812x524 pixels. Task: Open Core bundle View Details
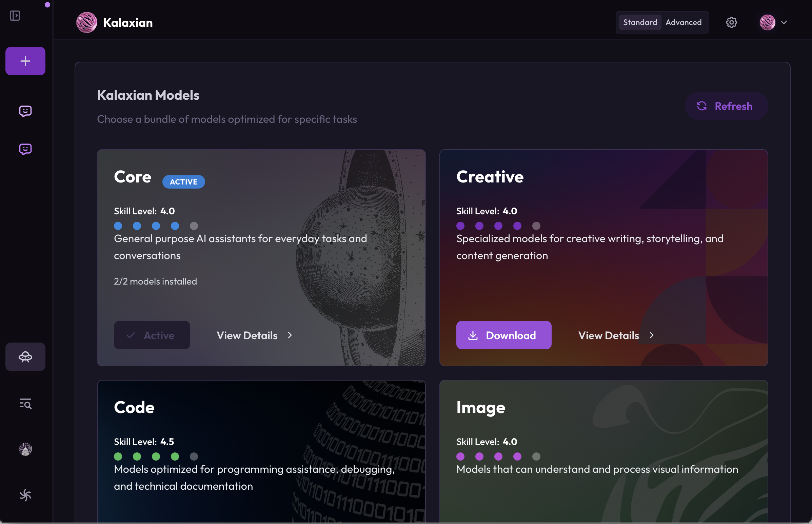(x=254, y=335)
